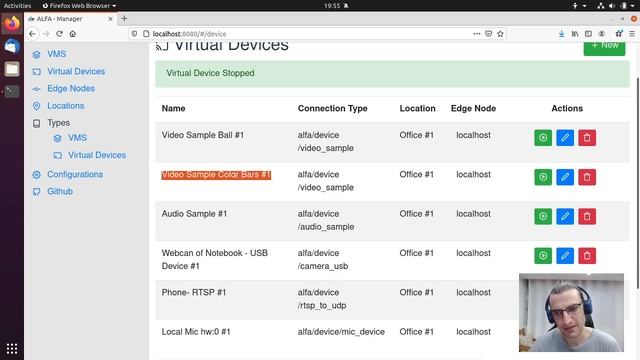Click the Locations pin icon
The image size is (640, 360).
[36, 106]
